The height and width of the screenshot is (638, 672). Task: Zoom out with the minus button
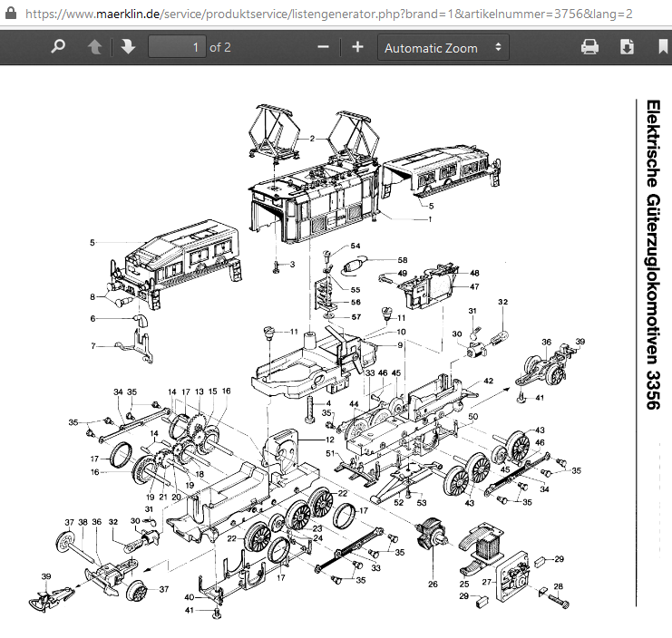[x=323, y=47]
